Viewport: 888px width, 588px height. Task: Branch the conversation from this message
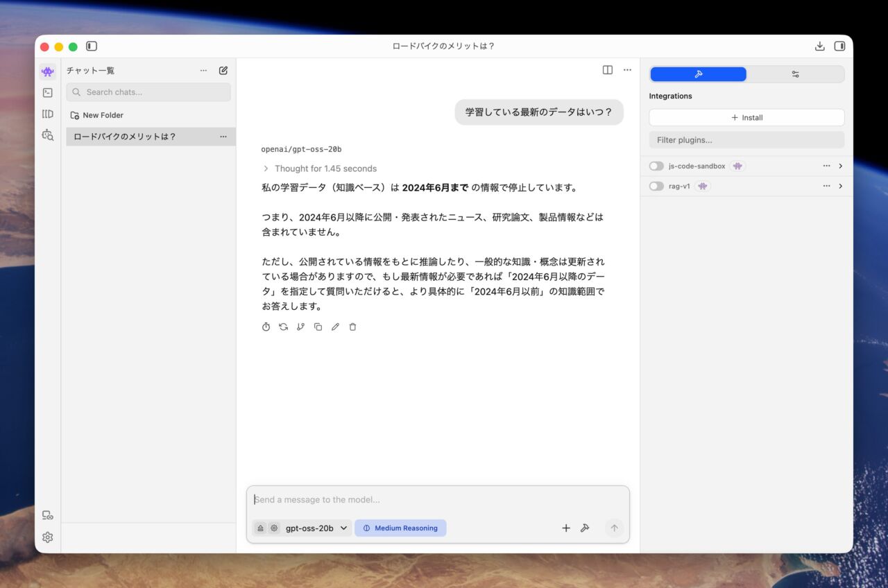point(300,327)
